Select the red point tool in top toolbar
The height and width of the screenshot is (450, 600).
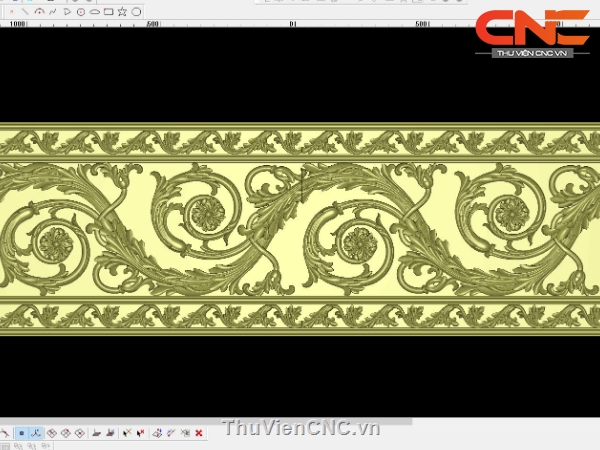[12, 12]
